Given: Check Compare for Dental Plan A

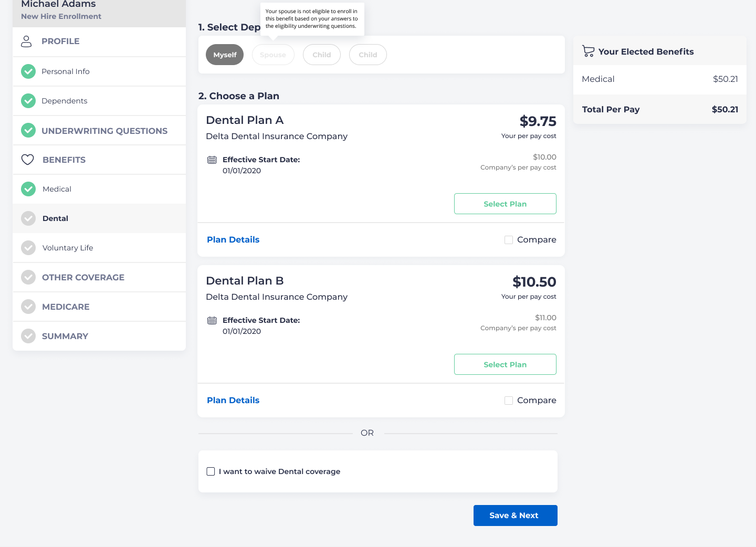Looking at the screenshot, I should click(x=509, y=240).
